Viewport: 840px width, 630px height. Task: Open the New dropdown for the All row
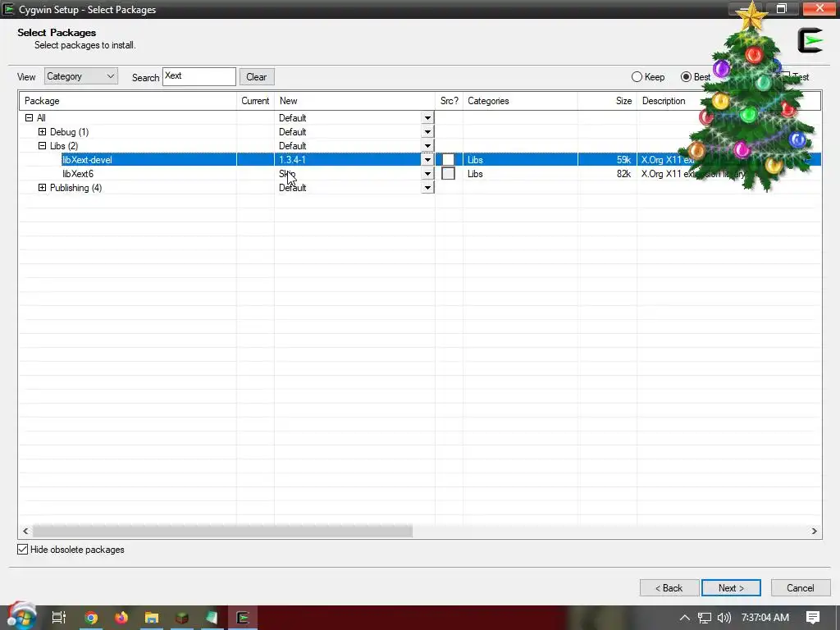427,118
